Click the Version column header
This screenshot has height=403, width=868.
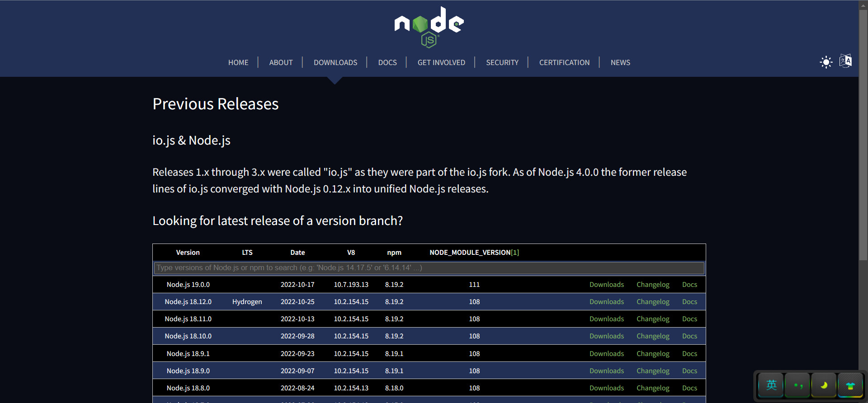(188, 253)
